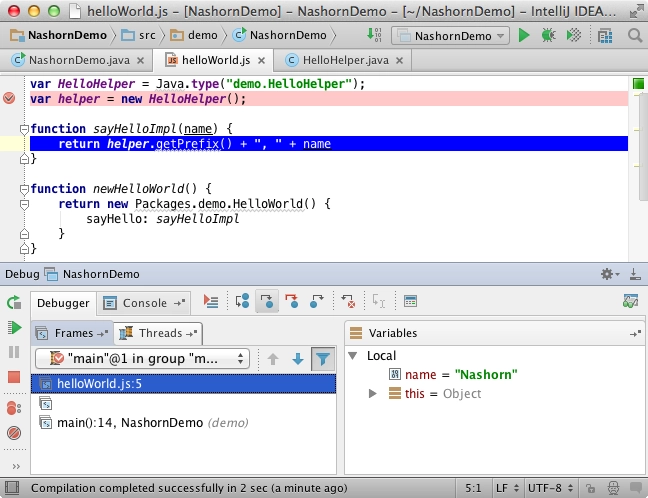Click Step Over in the debugger toolbar
Image resolution: width=648 pixels, height=498 pixels.
point(242,301)
